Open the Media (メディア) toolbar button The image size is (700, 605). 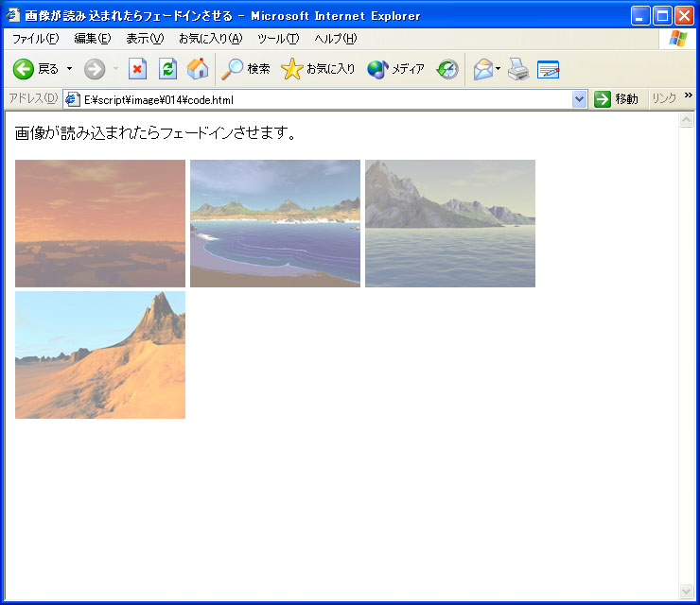pyautogui.click(x=395, y=69)
